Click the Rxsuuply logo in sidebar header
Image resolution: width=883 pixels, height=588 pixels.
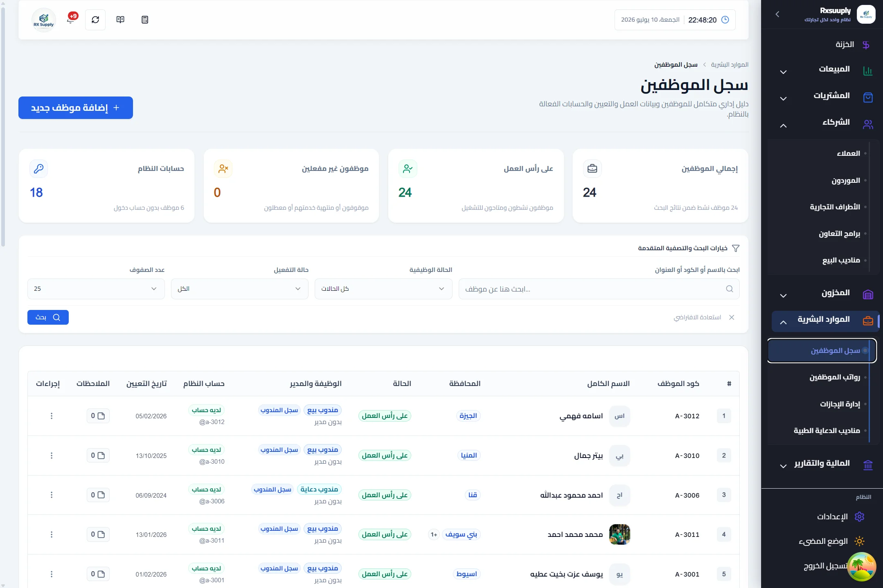[866, 14]
